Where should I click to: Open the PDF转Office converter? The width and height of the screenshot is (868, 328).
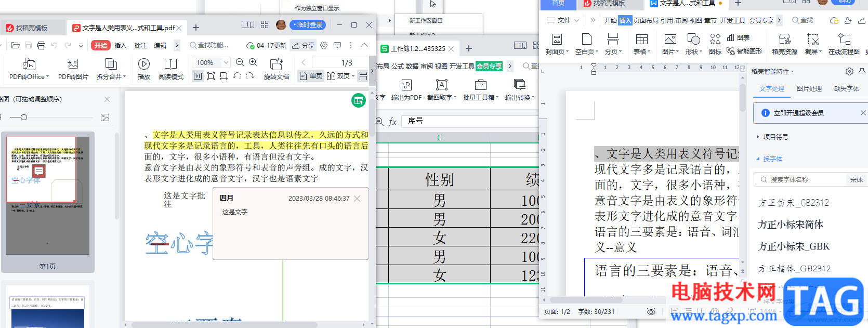coord(29,69)
